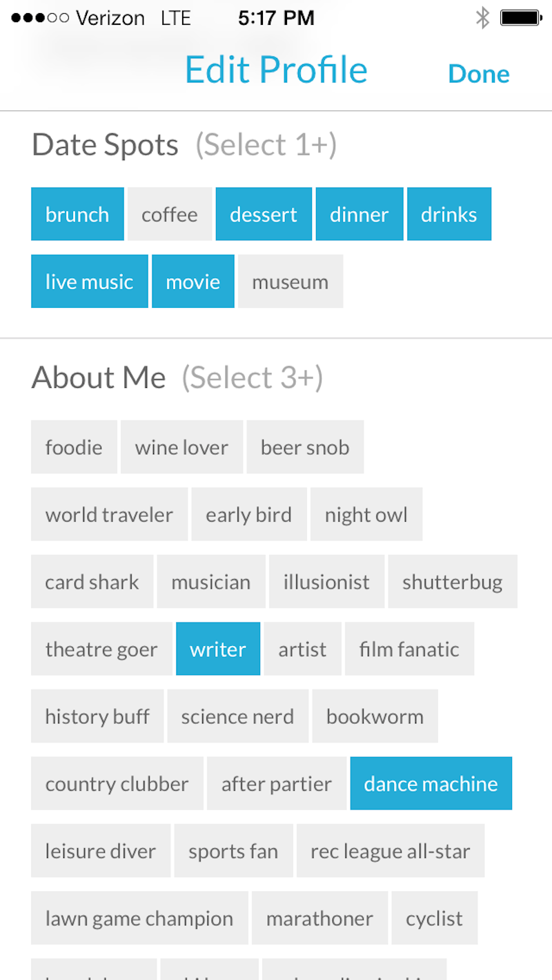This screenshot has height=980, width=552.
Task: Select the "shutterbug" tag
Action: coord(453,581)
